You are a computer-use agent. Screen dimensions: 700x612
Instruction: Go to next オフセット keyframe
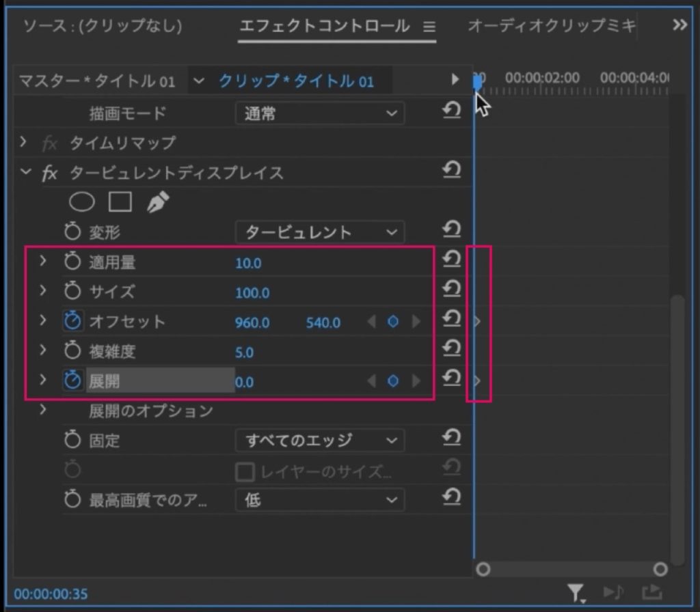click(416, 321)
